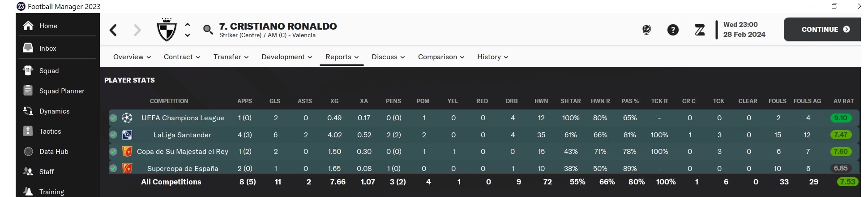The width and height of the screenshot is (868, 197).
Task: Click the help question mark icon
Action: (x=672, y=30)
